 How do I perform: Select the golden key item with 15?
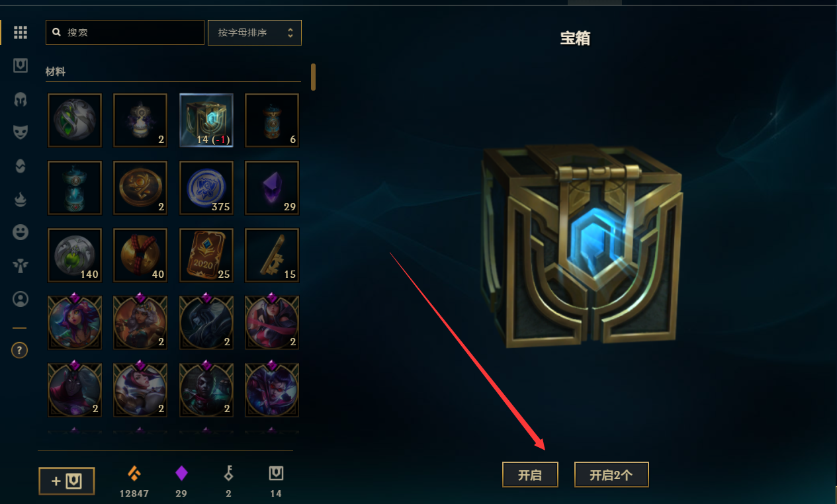point(272,255)
